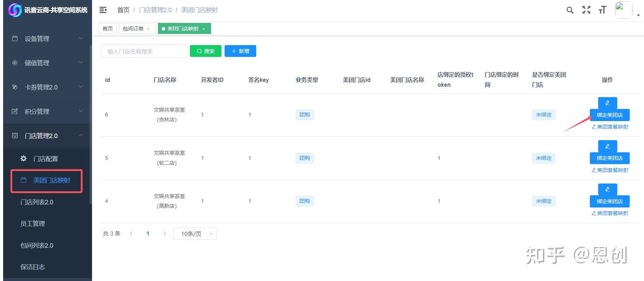Viewport: 644px width, 281px height.
Task: Open 门店列表2.0 in sidebar
Action: [x=37, y=202]
